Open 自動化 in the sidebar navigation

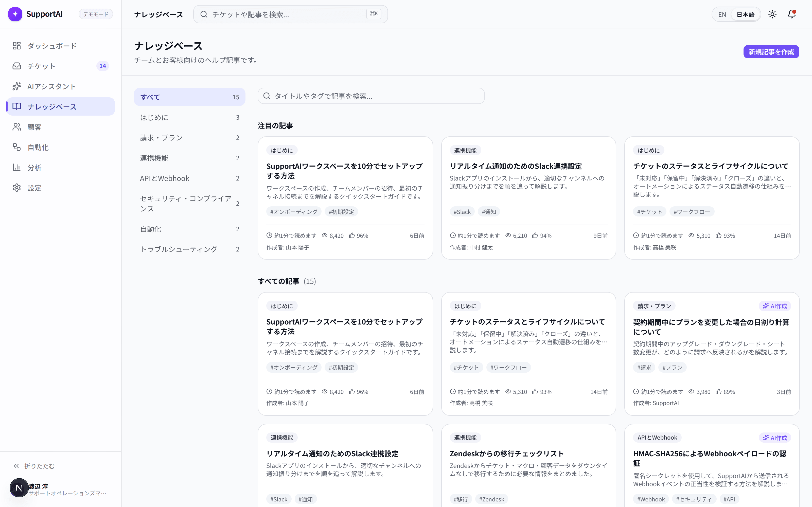[61, 147]
